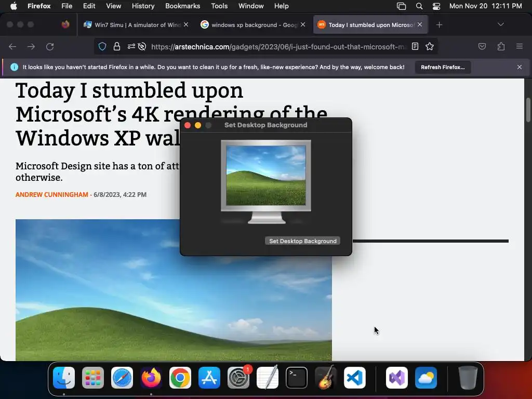Open Control Center in the menu bar

(x=436, y=6)
